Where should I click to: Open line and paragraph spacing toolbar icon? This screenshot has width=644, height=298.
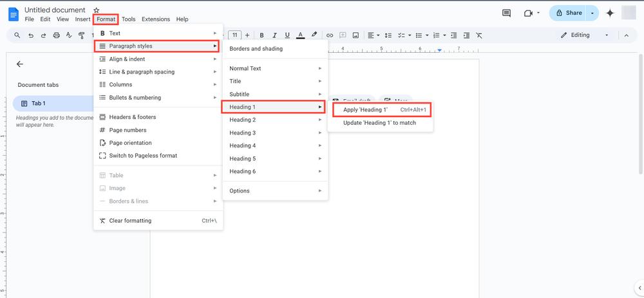click(x=388, y=35)
